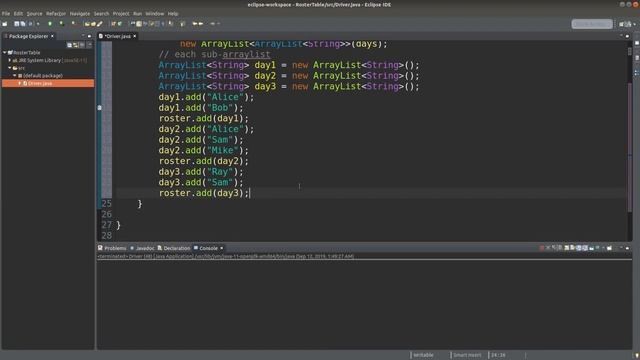
Task: Toggle Link with Editor in Package Explorer
Action: point(76,45)
